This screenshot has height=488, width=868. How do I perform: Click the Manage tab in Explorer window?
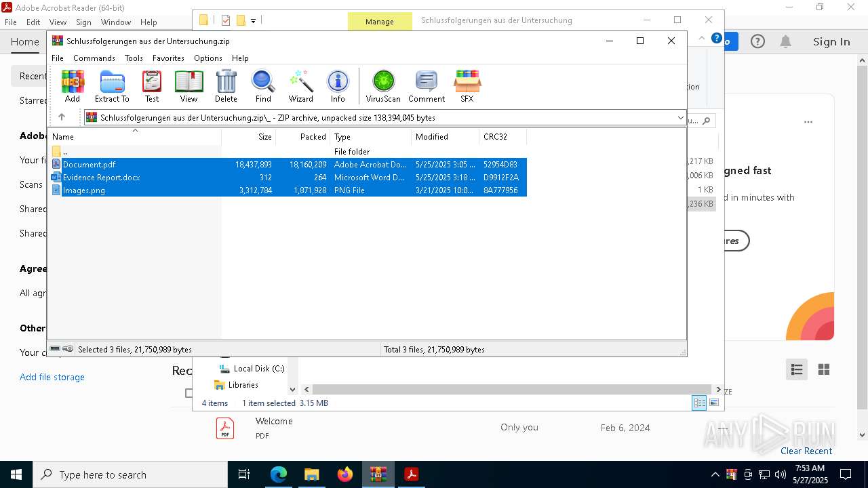click(380, 21)
